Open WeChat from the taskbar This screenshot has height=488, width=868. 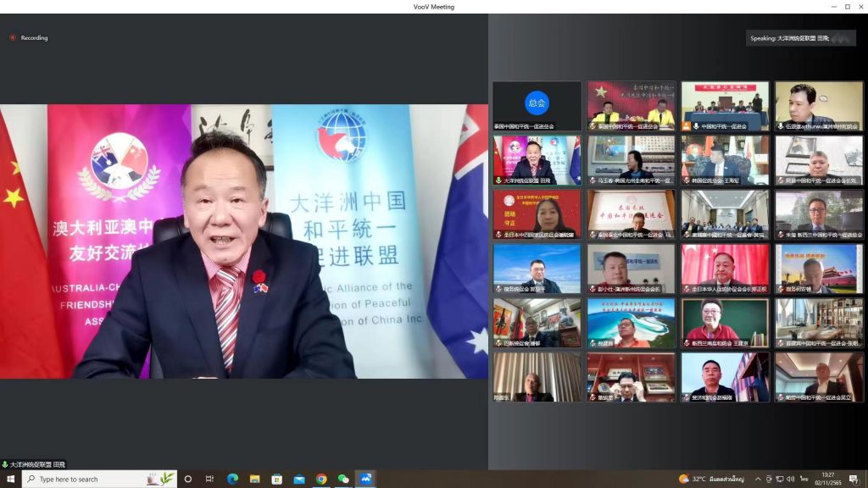point(343,480)
